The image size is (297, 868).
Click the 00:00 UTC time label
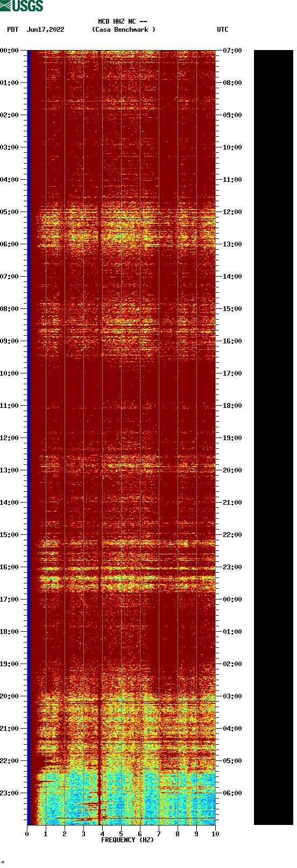click(x=232, y=599)
